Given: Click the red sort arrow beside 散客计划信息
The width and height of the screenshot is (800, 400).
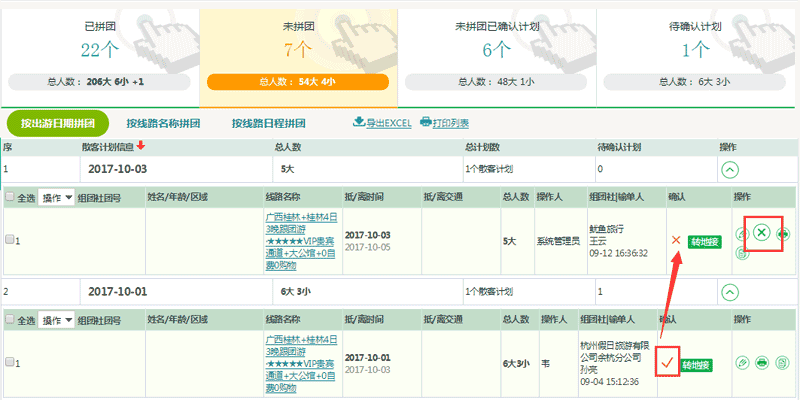Looking at the screenshot, I should click(x=141, y=146).
